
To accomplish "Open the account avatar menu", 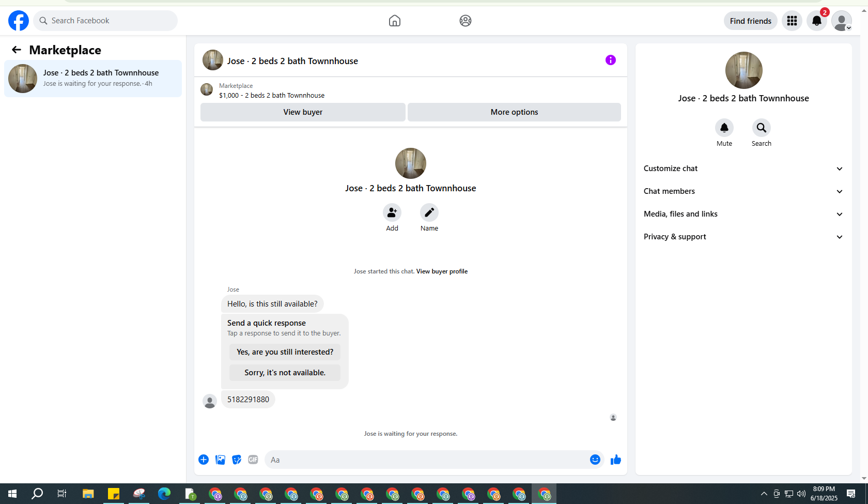I will (x=842, y=21).
